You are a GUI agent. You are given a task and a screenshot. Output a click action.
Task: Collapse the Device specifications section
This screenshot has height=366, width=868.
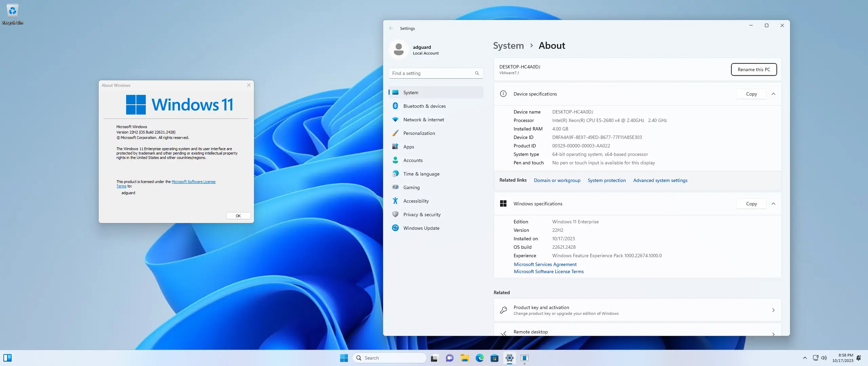[x=774, y=94]
